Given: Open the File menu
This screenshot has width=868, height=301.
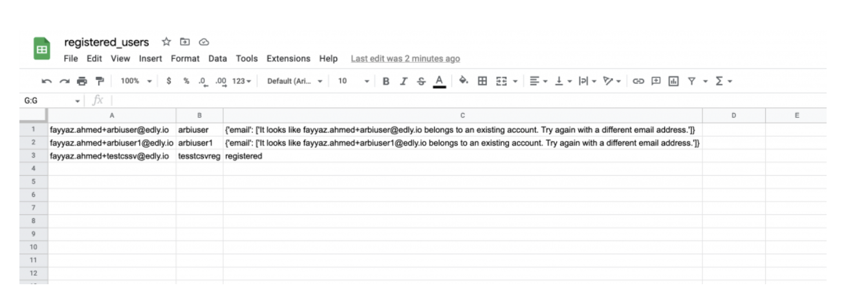Looking at the screenshot, I should [71, 59].
